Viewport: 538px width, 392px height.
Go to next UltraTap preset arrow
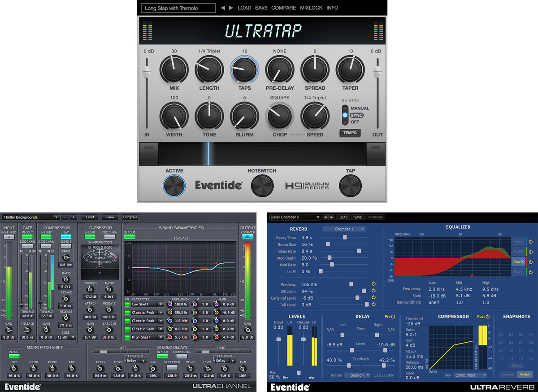231,8
